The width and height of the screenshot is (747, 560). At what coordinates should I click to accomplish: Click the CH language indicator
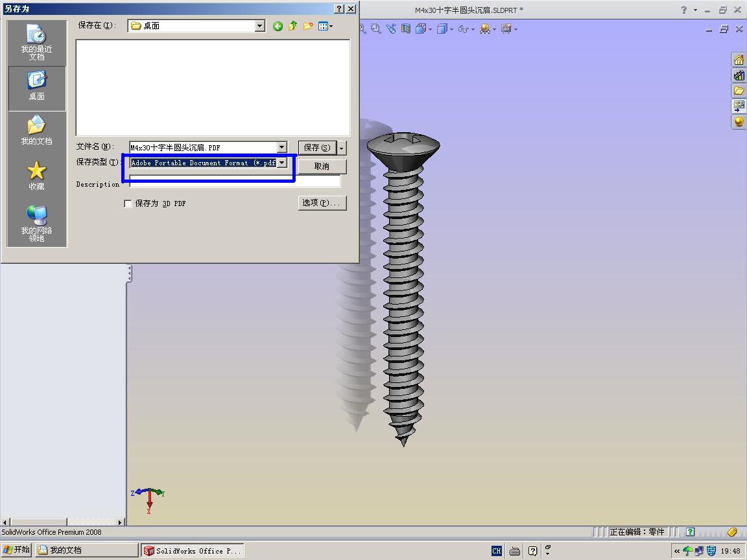pos(497,551)
